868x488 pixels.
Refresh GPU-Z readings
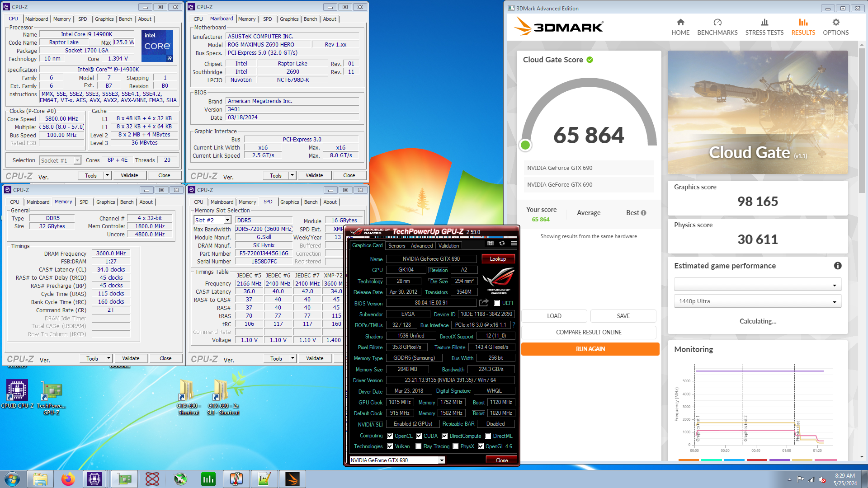[x=502, y=244]
